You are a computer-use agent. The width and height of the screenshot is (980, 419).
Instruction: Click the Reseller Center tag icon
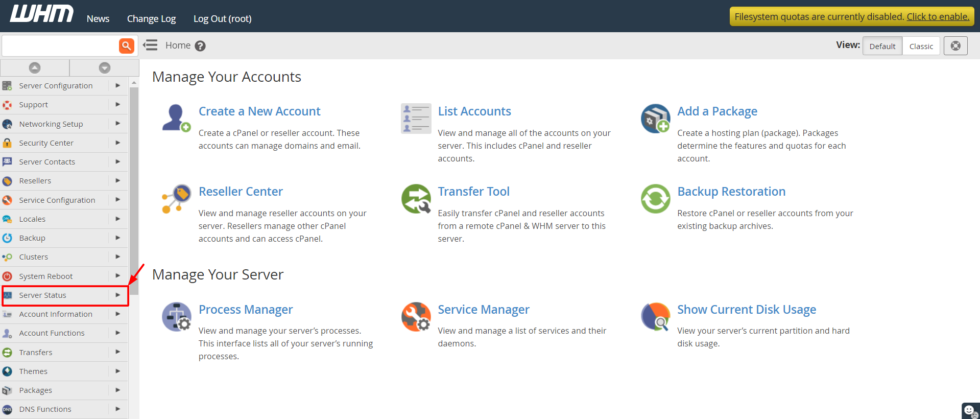click(x=176, y=198)
